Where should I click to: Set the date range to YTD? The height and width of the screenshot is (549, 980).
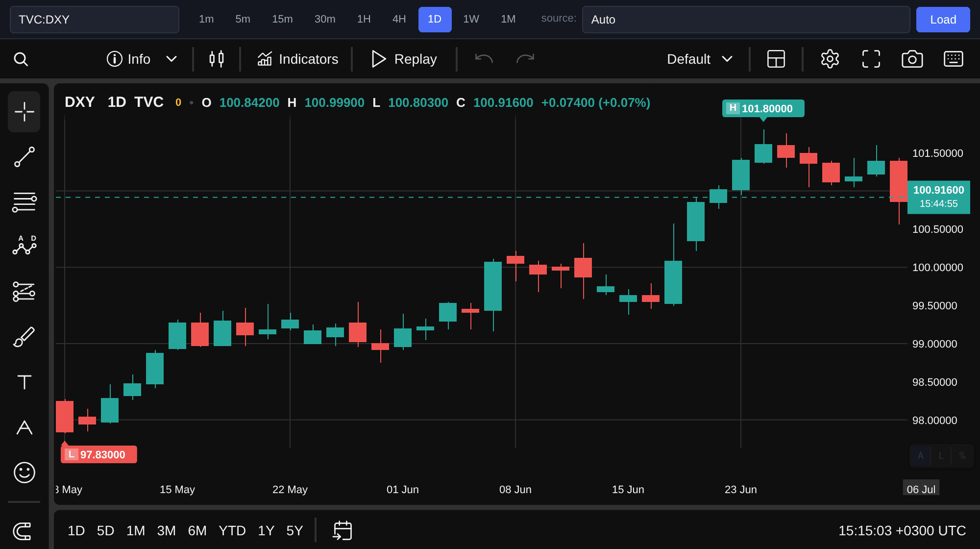pos(232,531)
